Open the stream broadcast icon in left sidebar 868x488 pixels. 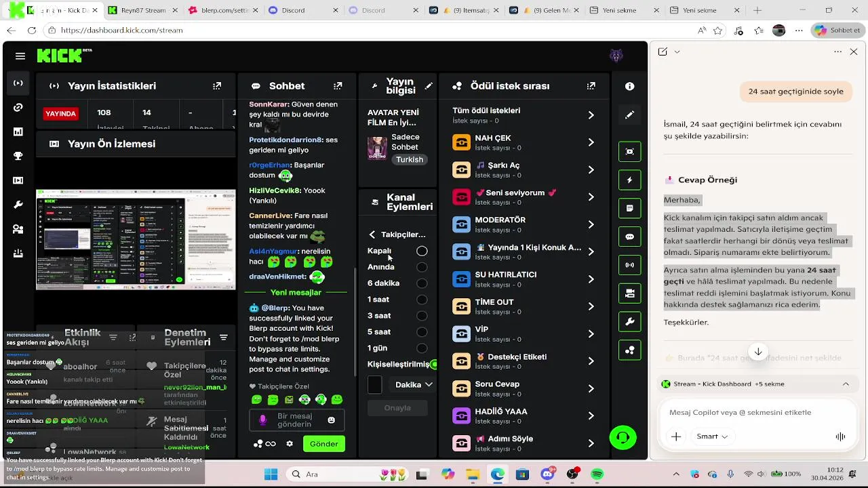click(18, 83)
